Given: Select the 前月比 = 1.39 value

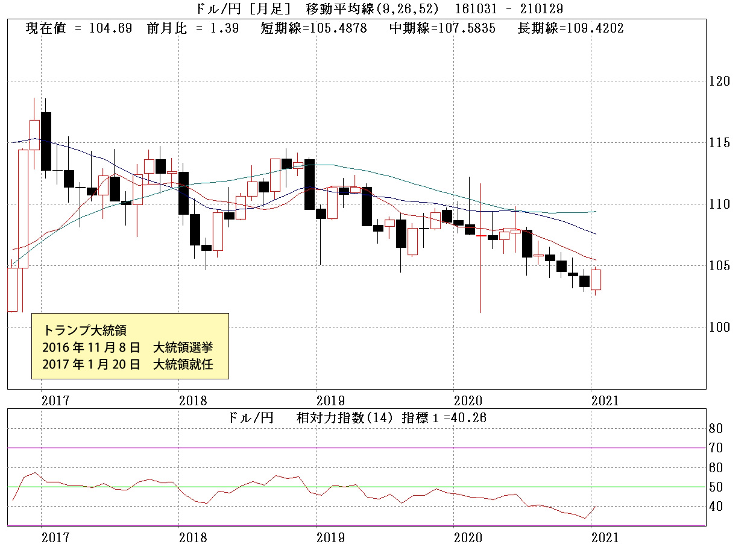Looking at the screenshot, I should [192, 29].
